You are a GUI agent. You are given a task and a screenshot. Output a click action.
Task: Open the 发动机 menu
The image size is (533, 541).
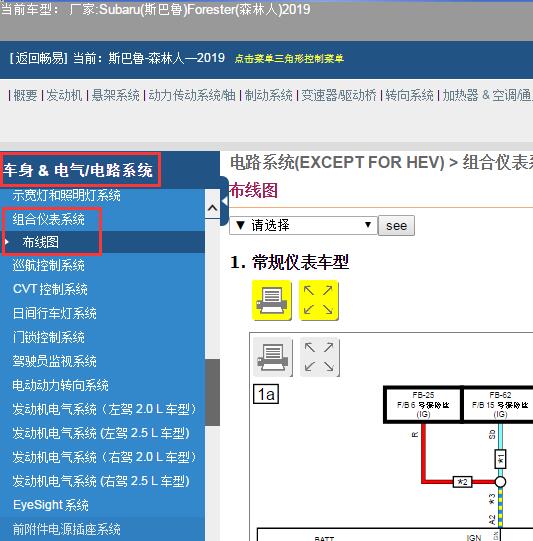tap(64, 95)
